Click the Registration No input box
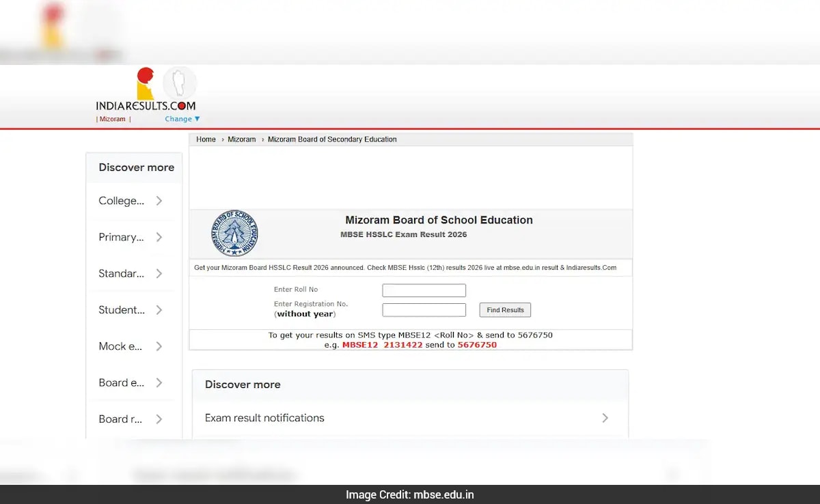Screen dimensions: 820x504 (424, 309)
